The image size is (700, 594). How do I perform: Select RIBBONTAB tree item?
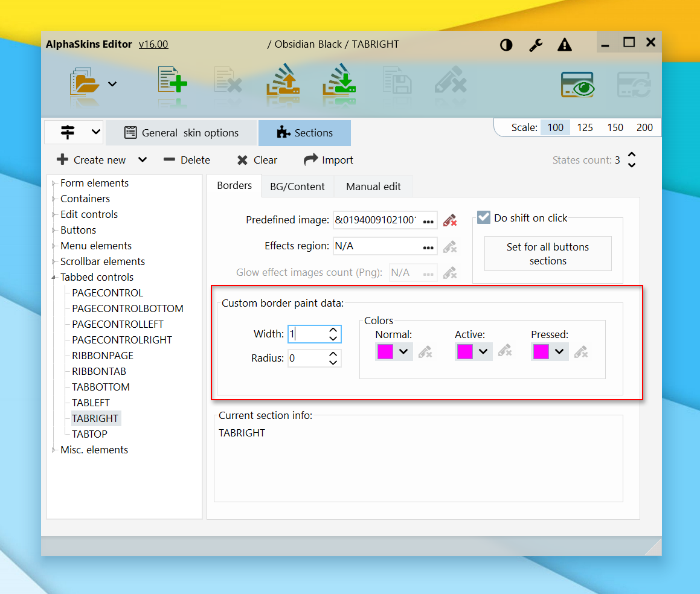(99, 371)
